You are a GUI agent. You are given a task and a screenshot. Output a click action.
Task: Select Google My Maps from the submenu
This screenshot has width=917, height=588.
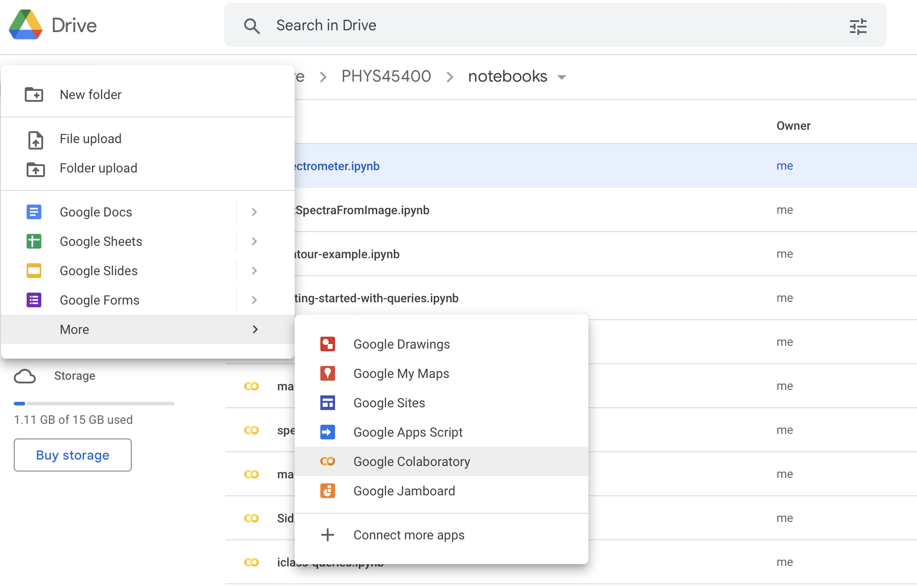[x=442, y=373]
